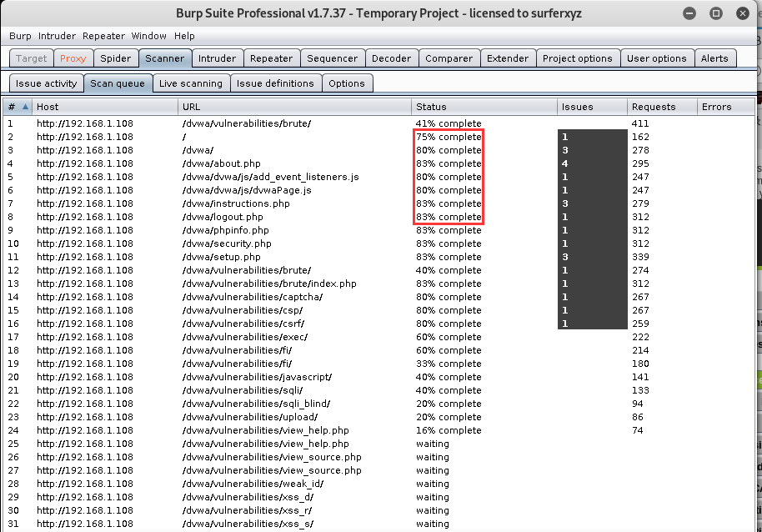Screen dimensions: 762x532
Task: Select the Scan queue sub-tab
Action: (x=118, y=83)
